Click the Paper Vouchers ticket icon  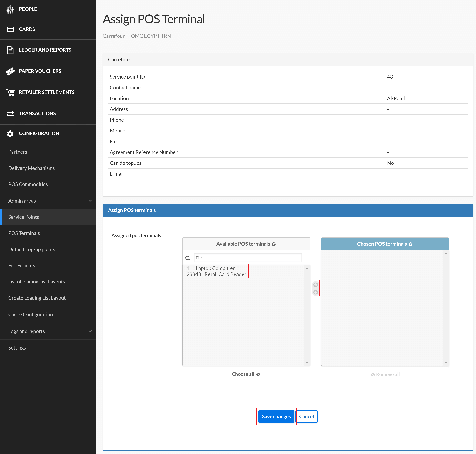pos(10,71)
